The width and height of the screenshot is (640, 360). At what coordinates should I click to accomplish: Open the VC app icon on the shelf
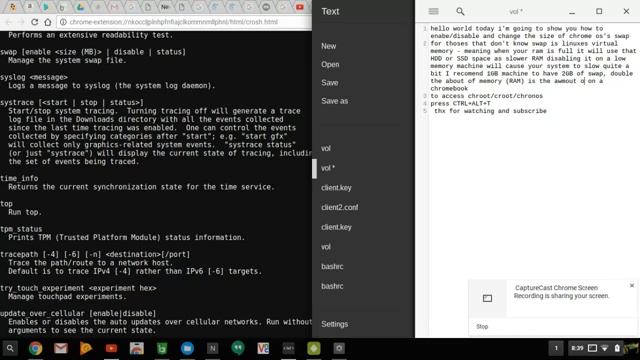(263, 348)
